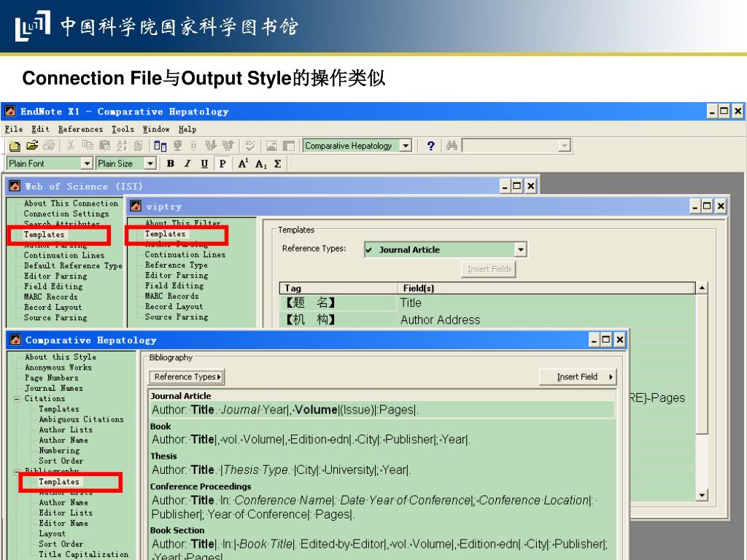The image size is (747, 560).
Task: Click the Import down-arrow toolbar icon
Action: 211,145
